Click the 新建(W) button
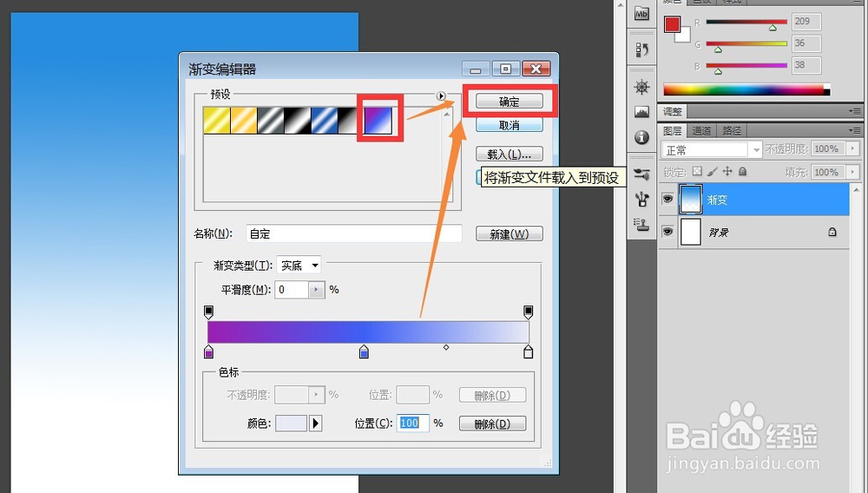This screenshot has width=868, height=493. pos(510,234)
